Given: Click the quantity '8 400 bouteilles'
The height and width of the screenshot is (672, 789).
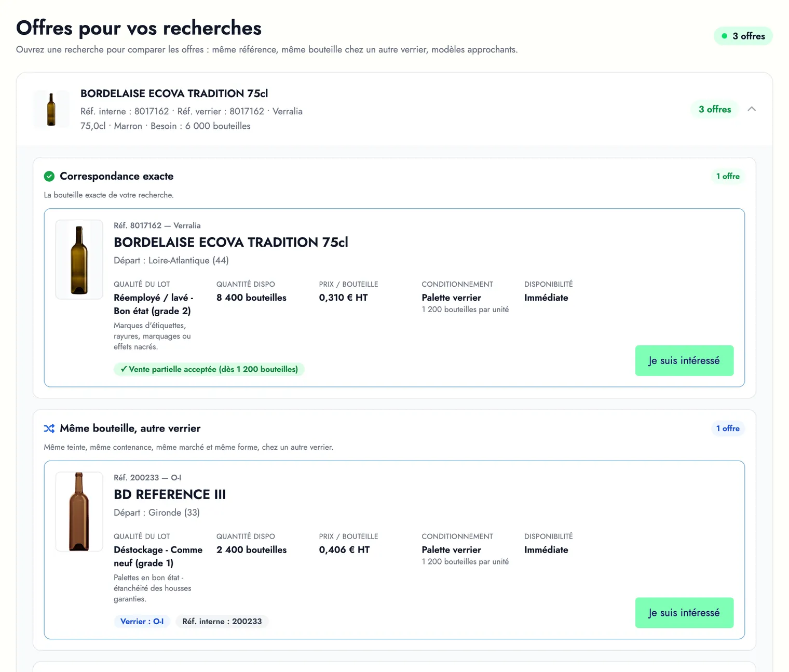Looking at the screenshot, I should 251,298.
